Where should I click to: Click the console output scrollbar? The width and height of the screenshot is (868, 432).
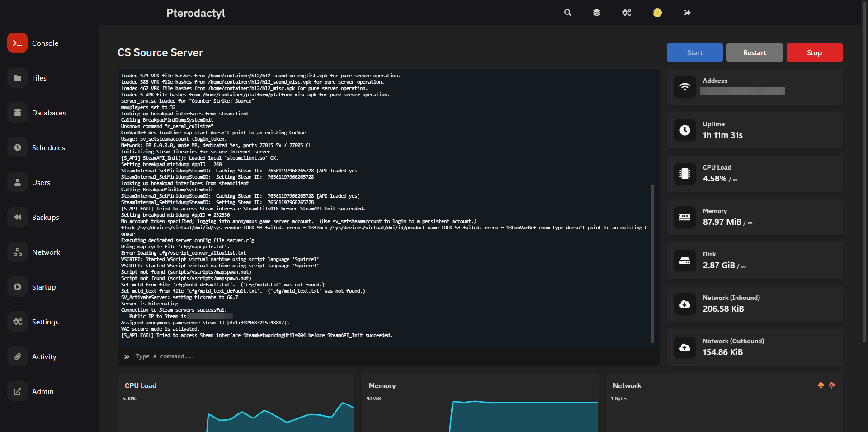[x=652, y=262]
